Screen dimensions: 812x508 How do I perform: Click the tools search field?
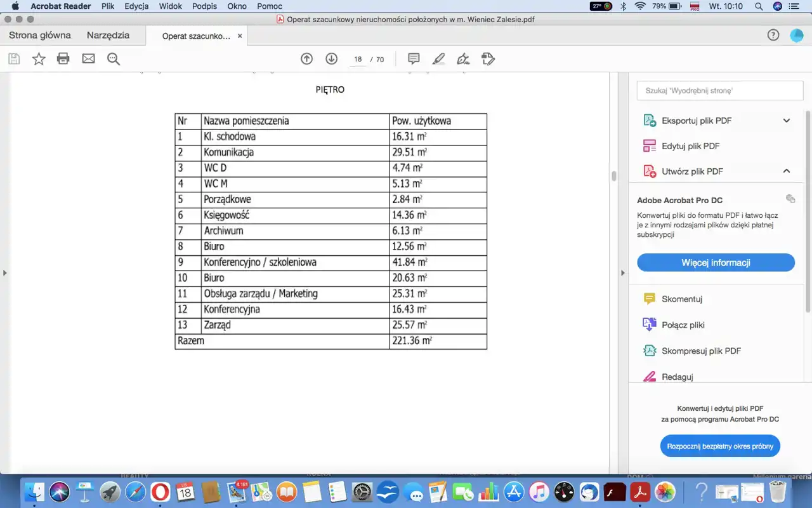[x=717, y=91]
